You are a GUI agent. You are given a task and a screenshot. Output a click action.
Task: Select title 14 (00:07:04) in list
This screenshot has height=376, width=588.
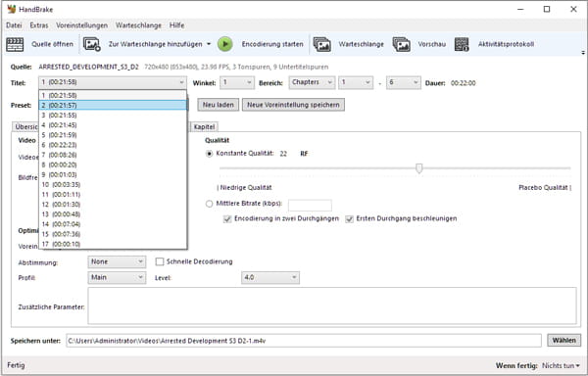click(113, 224)
